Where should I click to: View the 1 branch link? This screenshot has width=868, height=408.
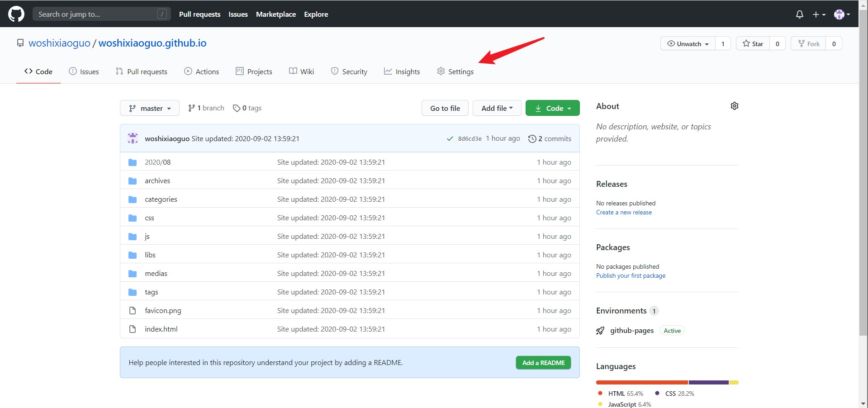tap(206, 108)
